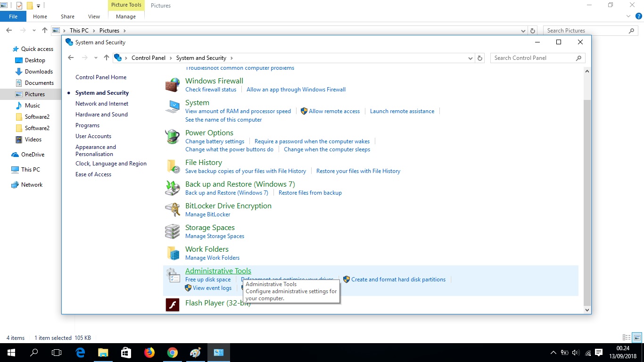Refresh the Pictures window address bar
The height and width of the screenshot is (362, 644).
[x=533, y=31]
